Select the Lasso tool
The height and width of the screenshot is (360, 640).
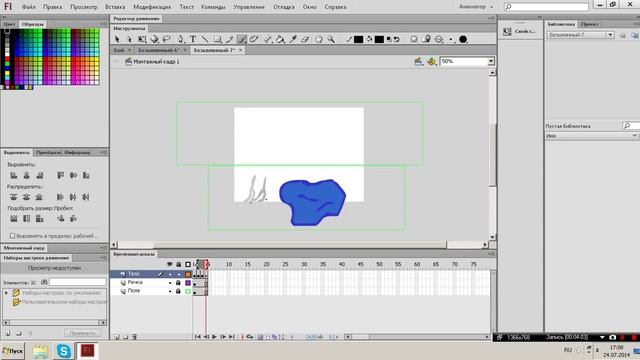pos(167,39)
